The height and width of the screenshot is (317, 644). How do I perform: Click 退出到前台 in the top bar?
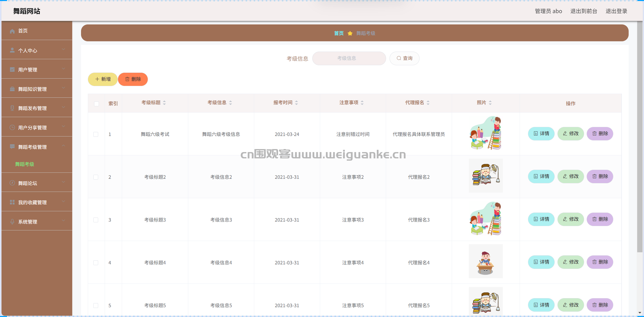584,11
